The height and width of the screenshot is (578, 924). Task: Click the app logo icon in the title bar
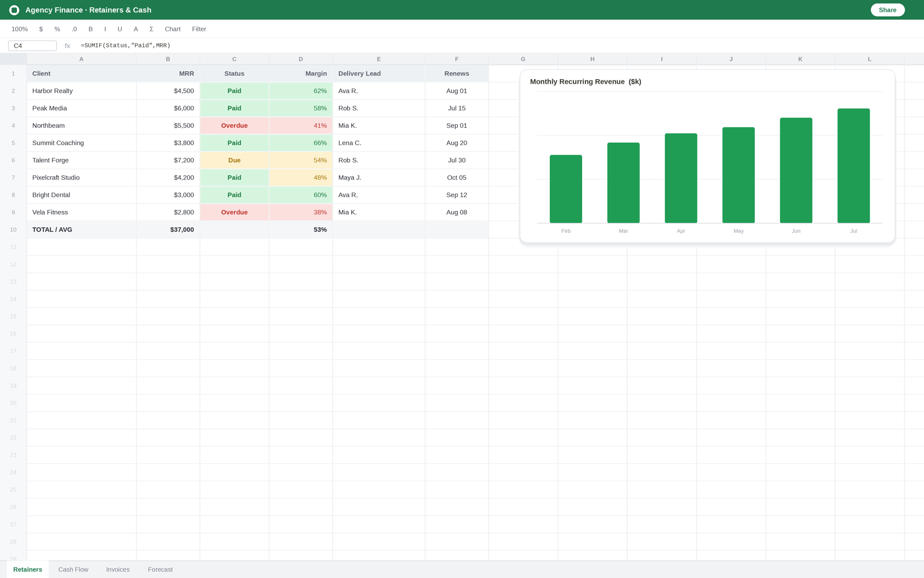point(14,10)
